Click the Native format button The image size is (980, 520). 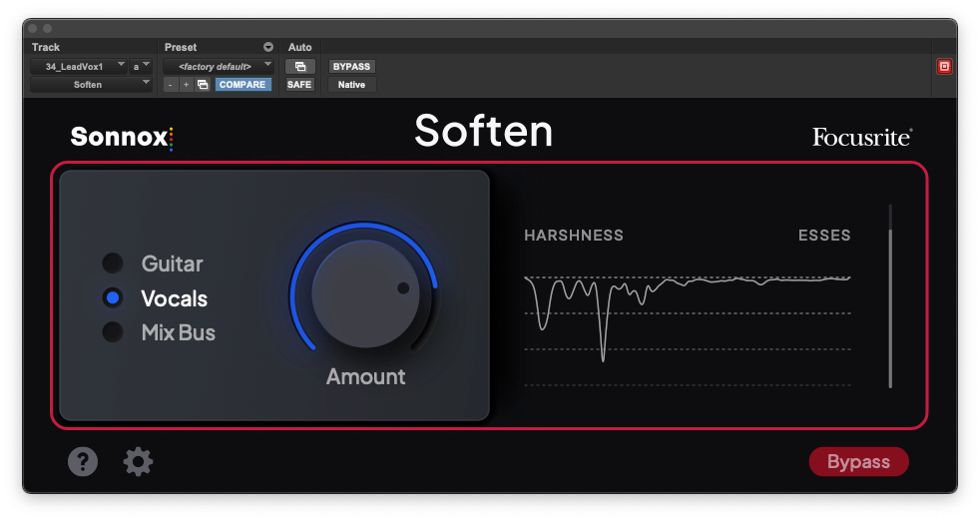[x=351, y=85]
